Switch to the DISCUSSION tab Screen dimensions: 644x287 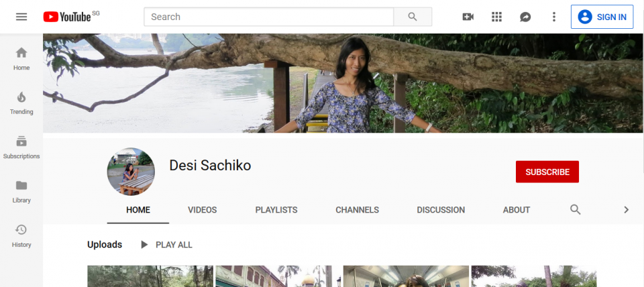441,210
